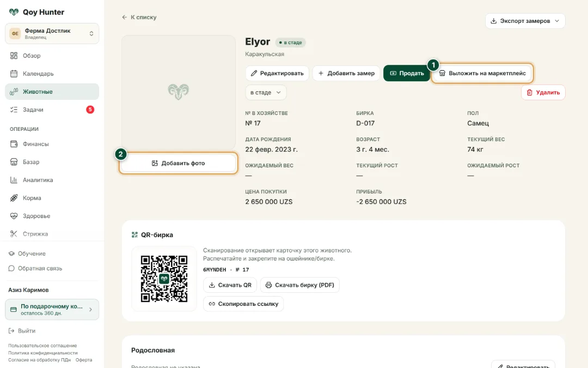The height and width of the screenshot is (368, 588).
Task: Open the Аналитика bar chart icon
Action: click(x=14, y=180)
